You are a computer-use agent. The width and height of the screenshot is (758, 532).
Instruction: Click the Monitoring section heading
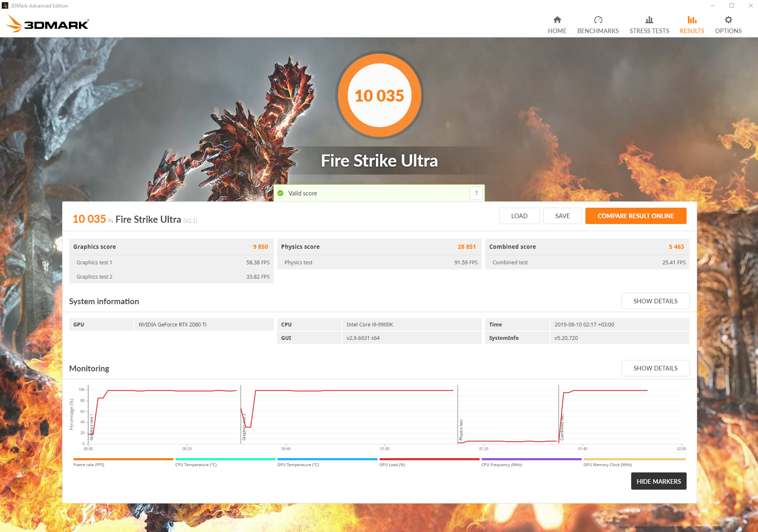[x=89, y=369]
